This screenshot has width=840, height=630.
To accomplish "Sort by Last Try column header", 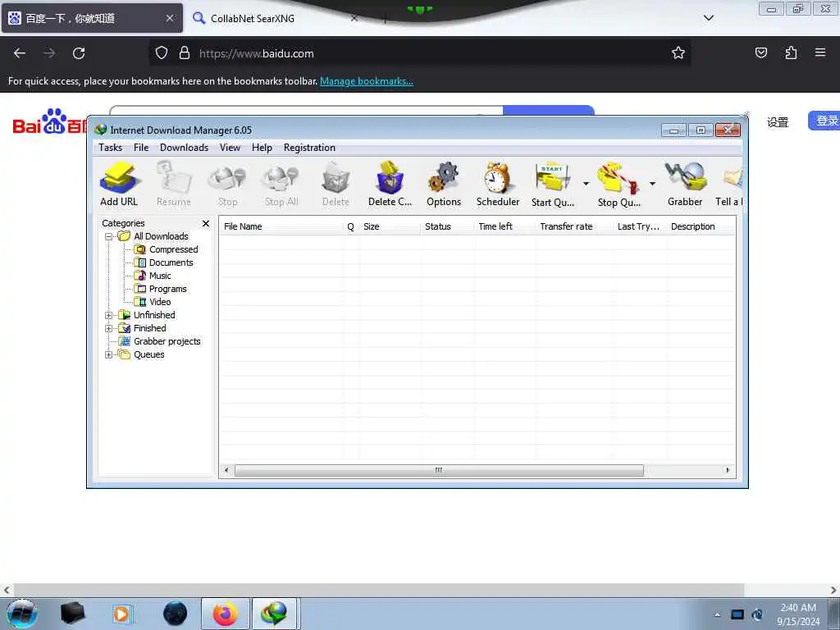I will point(640,226).
